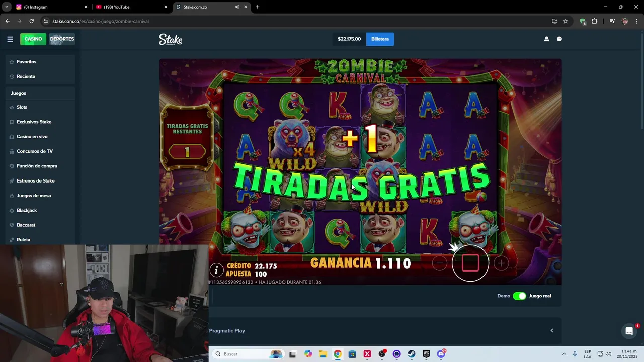Screen dimensions: 644x362
Task: Collapse the Pragmatic Play panel chevron
Action: point(552,331)
